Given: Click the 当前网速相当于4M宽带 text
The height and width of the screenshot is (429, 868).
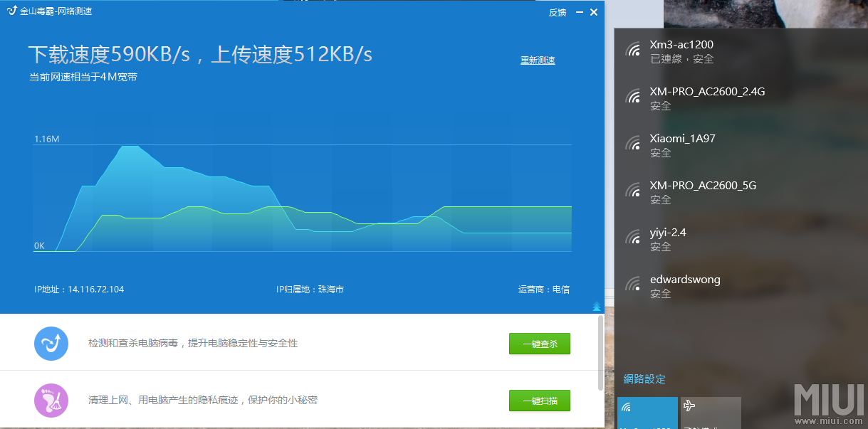Looking at the screenshot, I should [x=83, y=77].
